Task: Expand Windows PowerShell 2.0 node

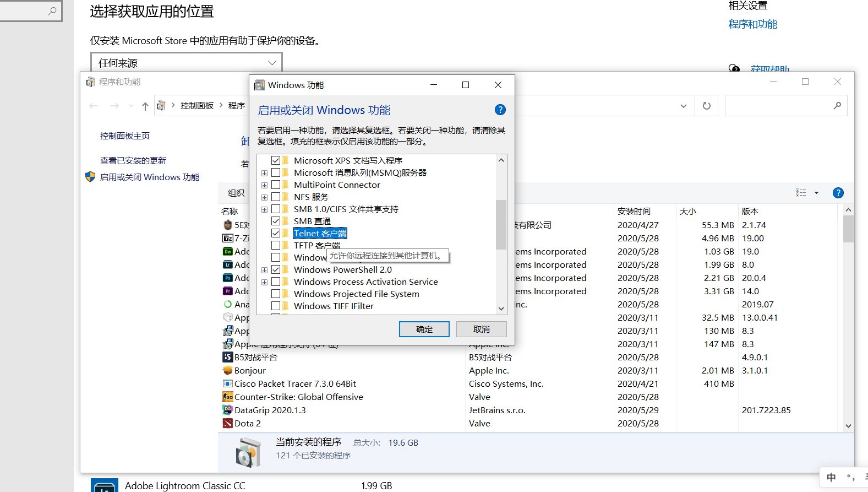Action: (264, 270)
